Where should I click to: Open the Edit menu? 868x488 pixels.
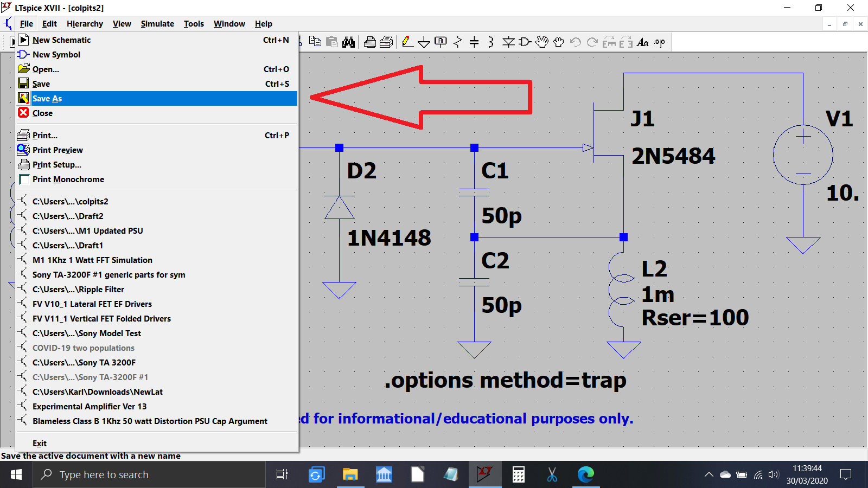[49, 24]
